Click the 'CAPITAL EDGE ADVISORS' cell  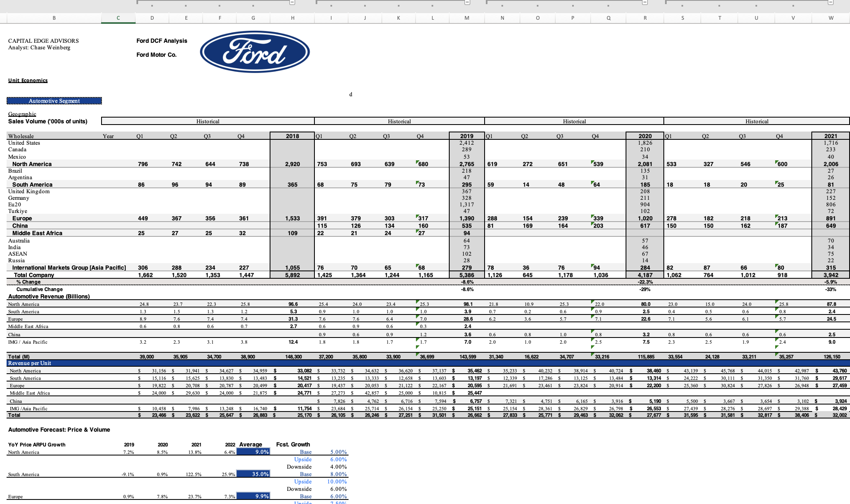44,41
